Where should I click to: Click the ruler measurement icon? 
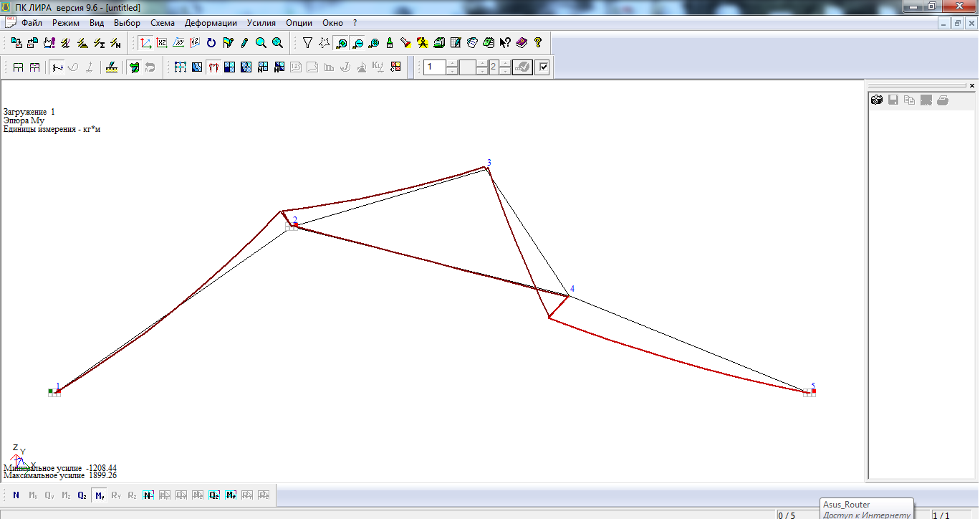click(111, 67)
